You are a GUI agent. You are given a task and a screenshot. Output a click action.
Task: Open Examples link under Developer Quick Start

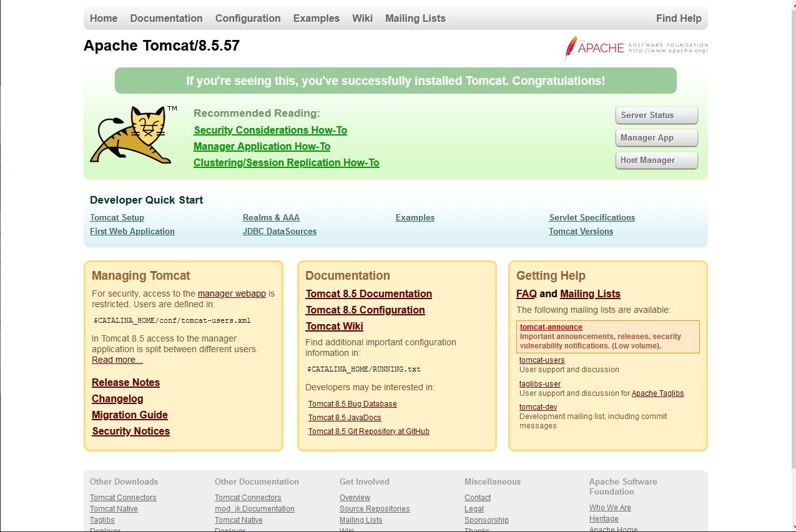click(x=415, y=217)
